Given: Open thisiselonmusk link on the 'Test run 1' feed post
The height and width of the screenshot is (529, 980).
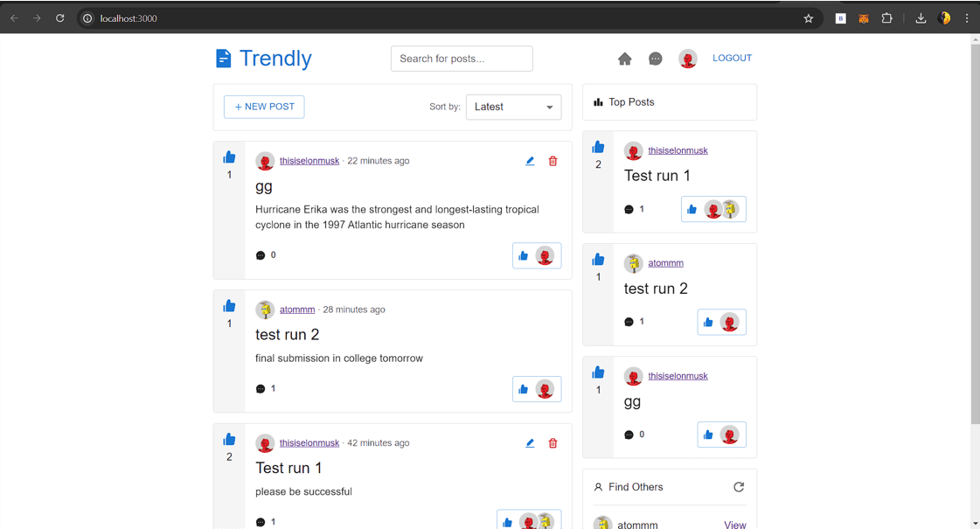Looking at the screenshot, I should click(309, 442).
